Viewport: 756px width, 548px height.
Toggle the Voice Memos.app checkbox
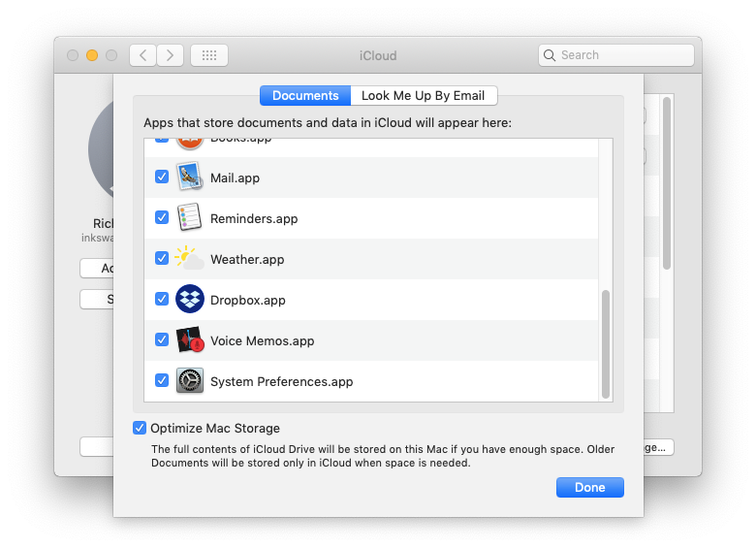(x=162, y=339)
